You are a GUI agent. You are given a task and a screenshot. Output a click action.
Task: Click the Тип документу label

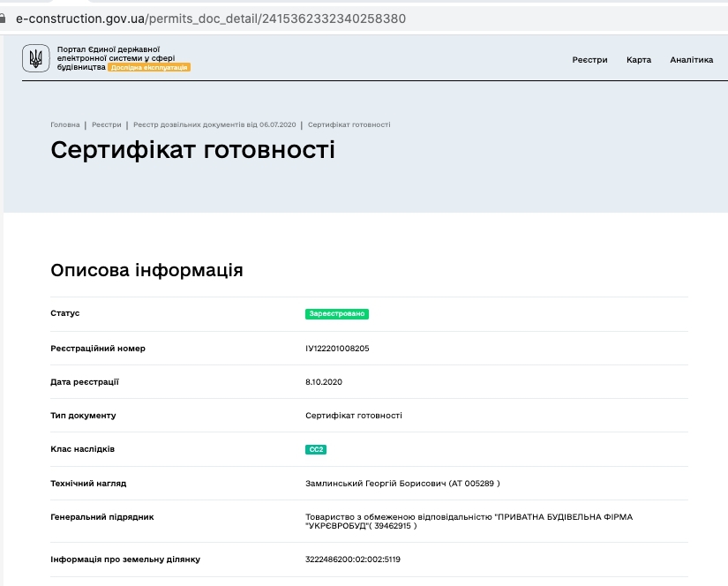(83, 416)
